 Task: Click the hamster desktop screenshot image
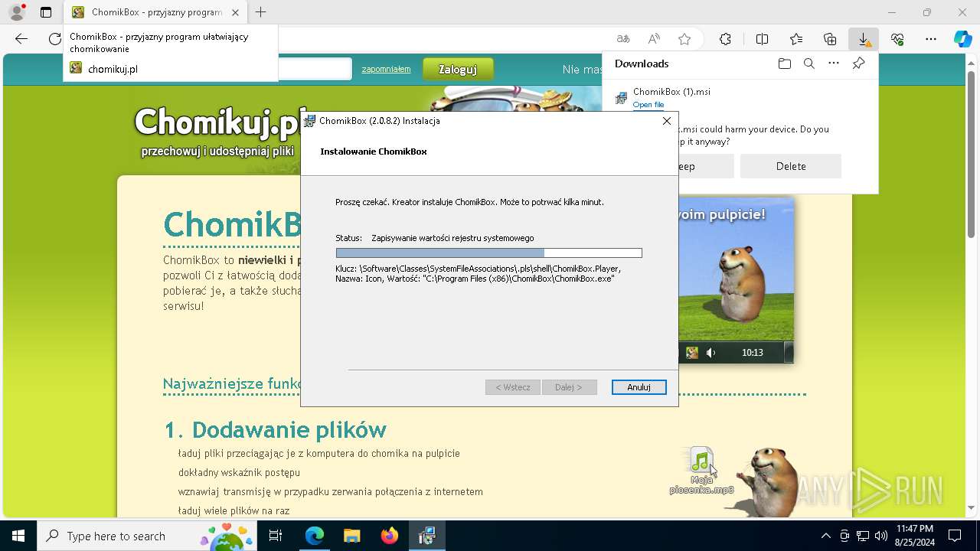736,280
